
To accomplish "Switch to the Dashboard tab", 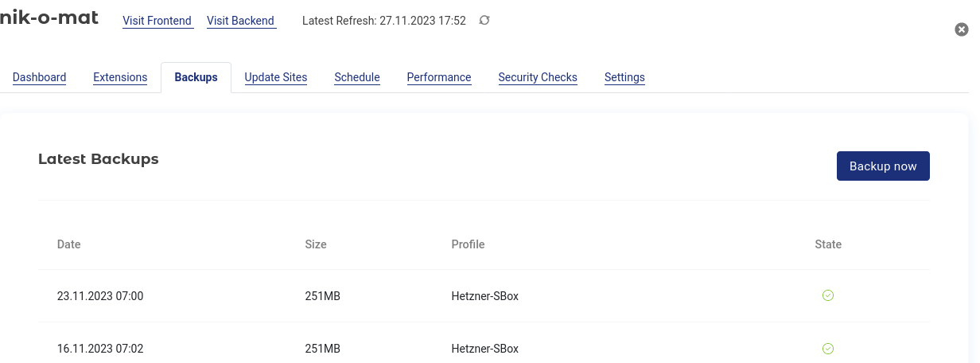I will tap(40, 77).
